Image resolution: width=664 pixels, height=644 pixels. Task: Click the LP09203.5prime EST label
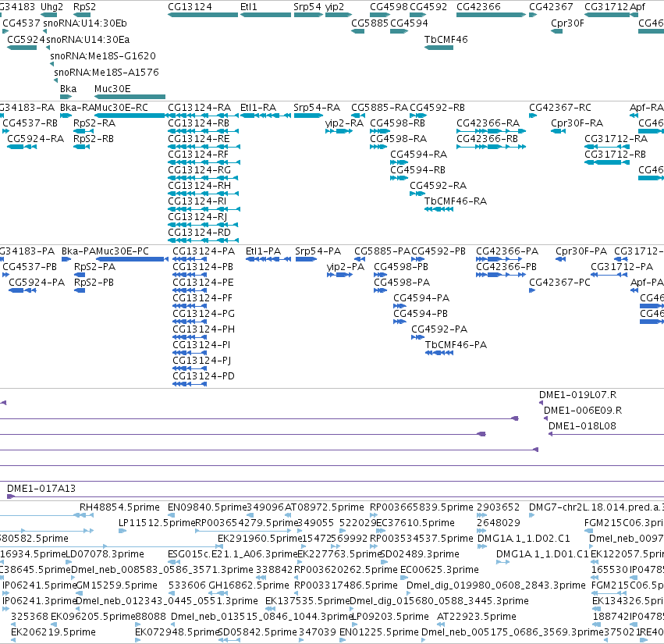[390, 617]
